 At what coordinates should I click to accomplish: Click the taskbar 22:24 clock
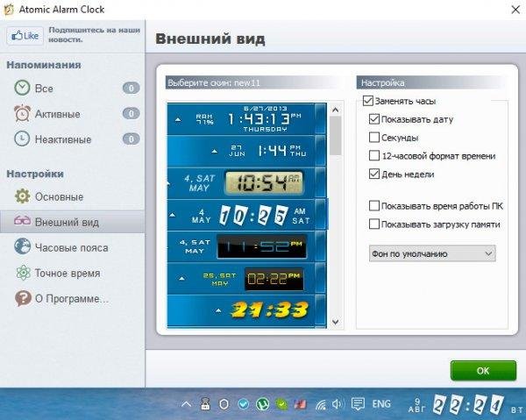tap(467, 405)
